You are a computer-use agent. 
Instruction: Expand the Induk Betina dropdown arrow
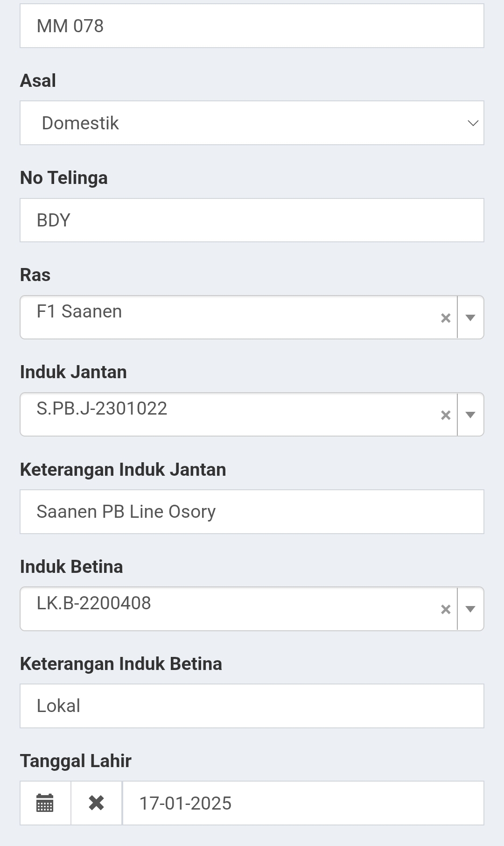[x=470, y=609]
